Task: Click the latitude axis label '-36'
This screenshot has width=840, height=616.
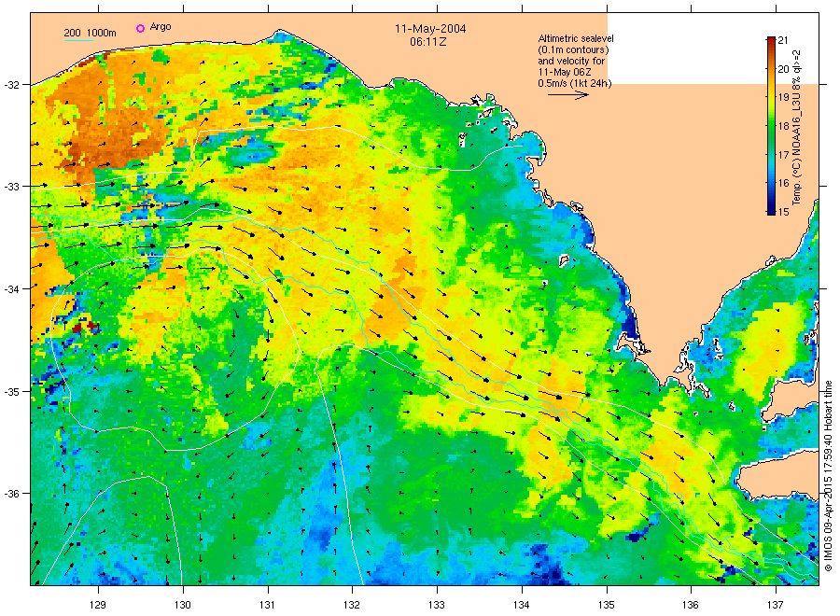Action: coord(11,494)
